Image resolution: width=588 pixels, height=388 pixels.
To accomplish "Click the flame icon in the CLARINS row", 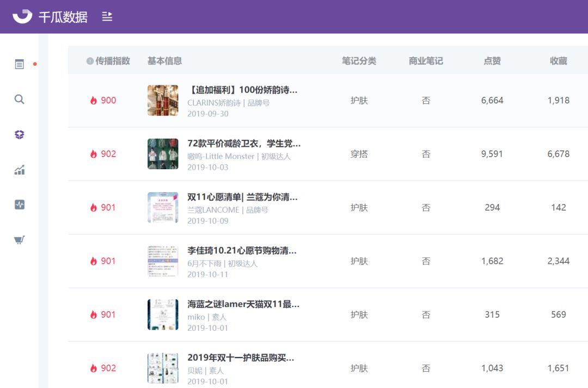I will click(x=94, y=101).
